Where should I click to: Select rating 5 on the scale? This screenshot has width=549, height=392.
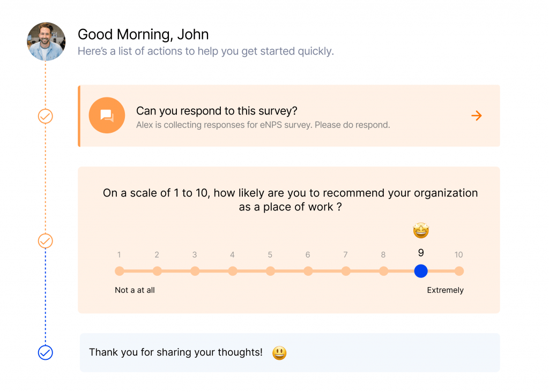270,271
